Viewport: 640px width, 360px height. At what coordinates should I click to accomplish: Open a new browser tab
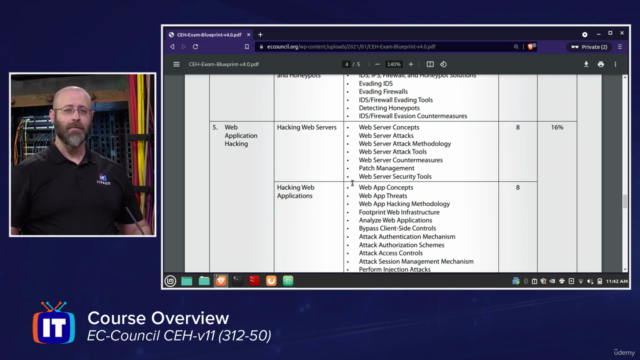click(260, 35)
